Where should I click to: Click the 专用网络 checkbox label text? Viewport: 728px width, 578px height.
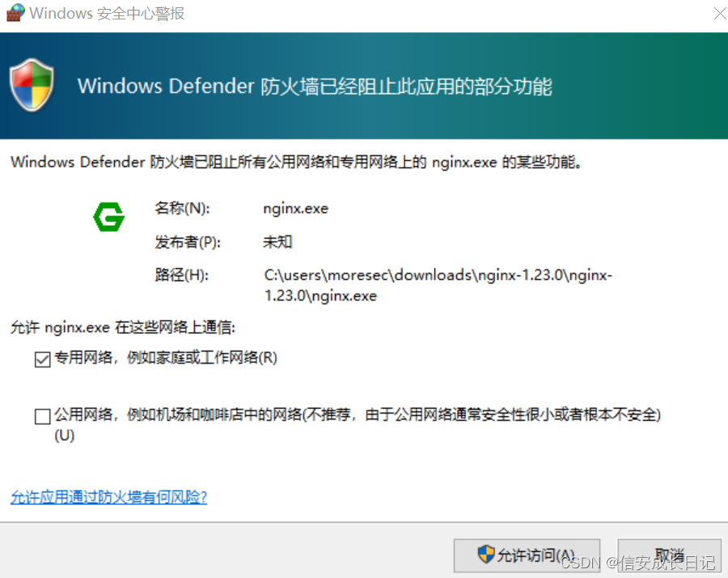(x=166, y=358)
